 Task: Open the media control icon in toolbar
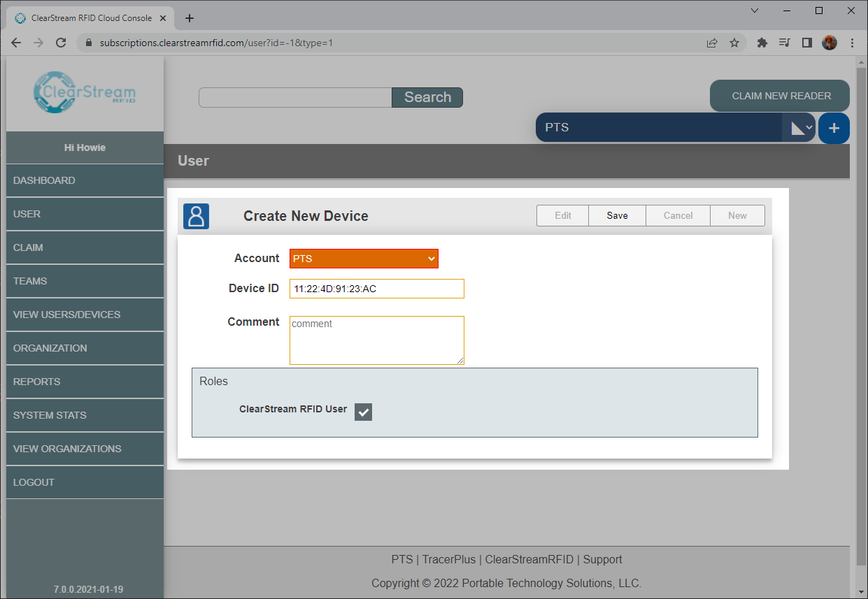click(785, 43)
